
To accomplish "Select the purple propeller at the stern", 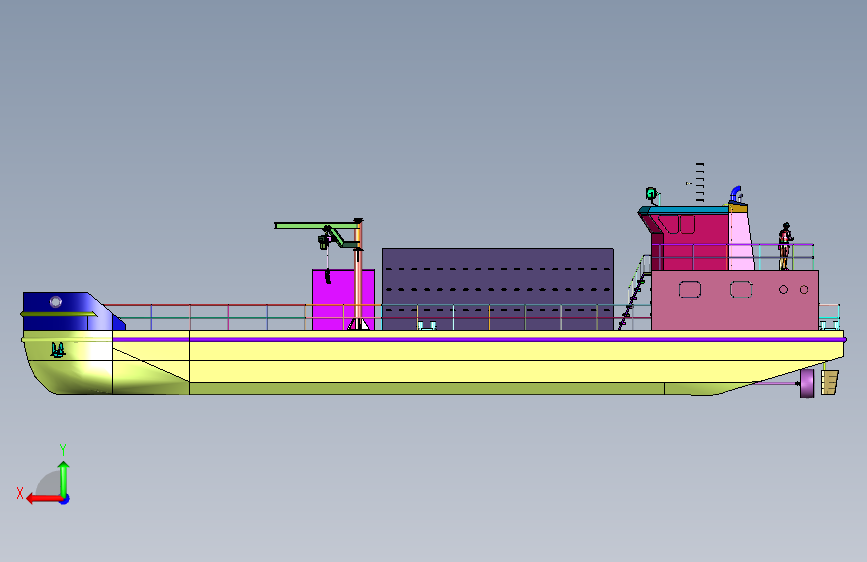I will (807, 383).
